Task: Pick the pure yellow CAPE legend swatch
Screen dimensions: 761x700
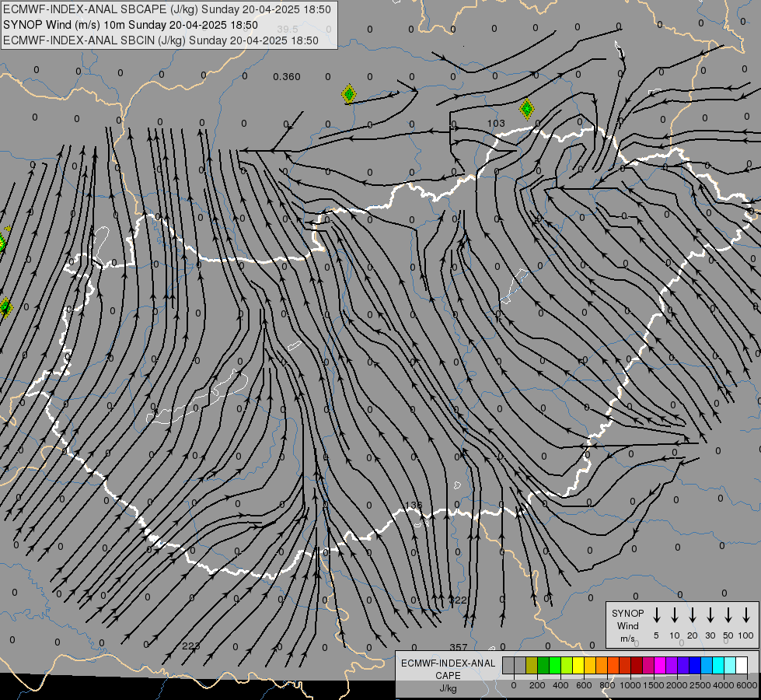Action: coord(578,666)
